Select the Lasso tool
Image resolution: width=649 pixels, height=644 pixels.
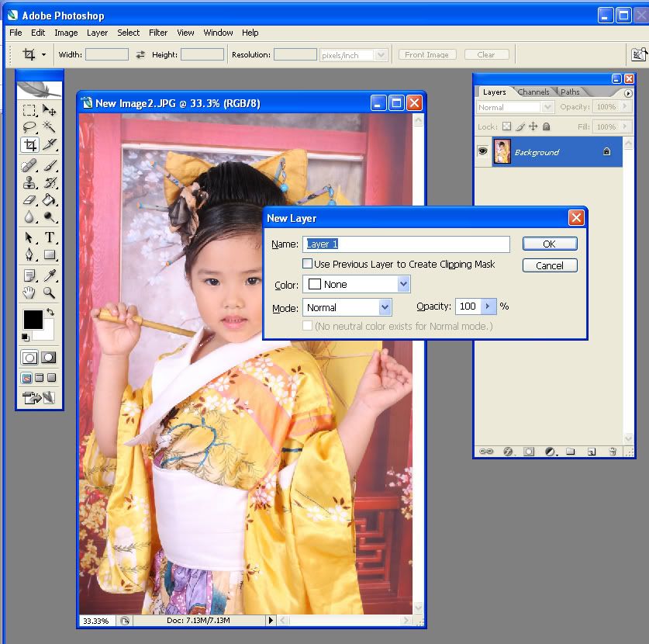point(29,127)
